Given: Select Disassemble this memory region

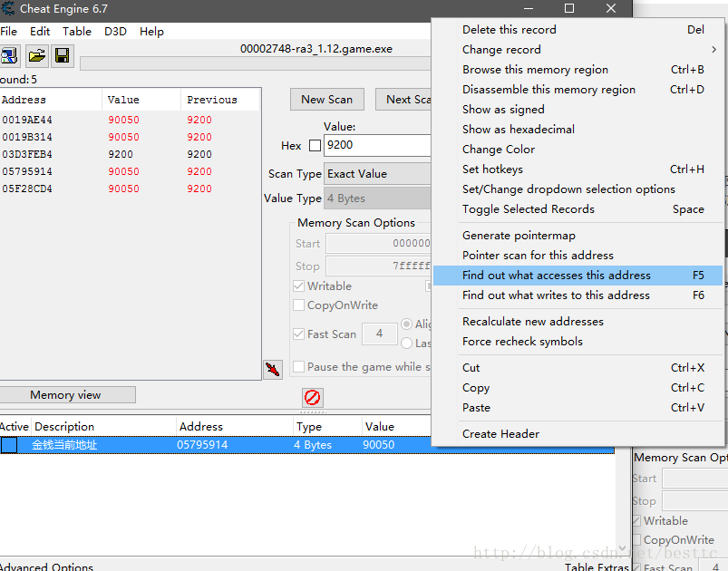Looking at the screenshot, I should [578, 90].
